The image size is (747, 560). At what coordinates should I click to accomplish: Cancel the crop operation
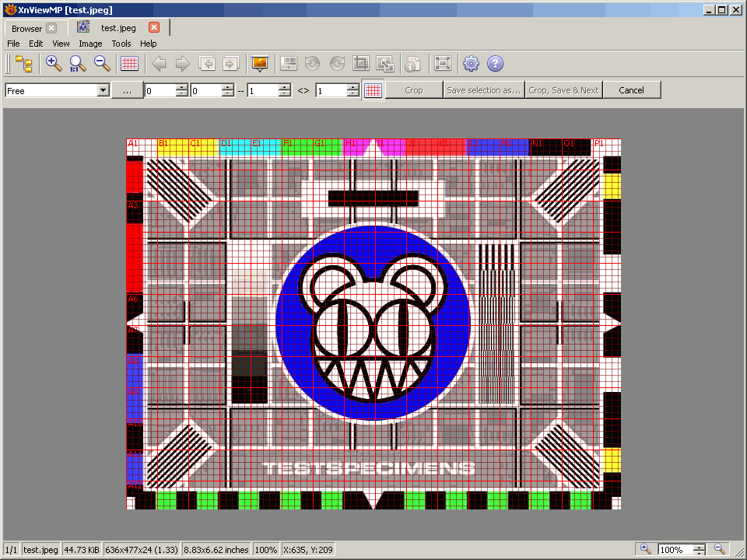[632, 90]
